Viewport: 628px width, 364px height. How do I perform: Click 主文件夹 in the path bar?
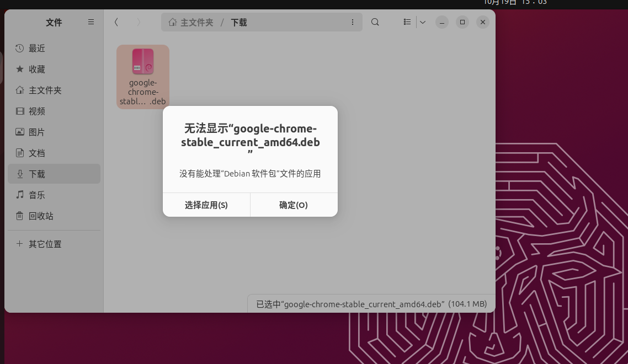191,23
